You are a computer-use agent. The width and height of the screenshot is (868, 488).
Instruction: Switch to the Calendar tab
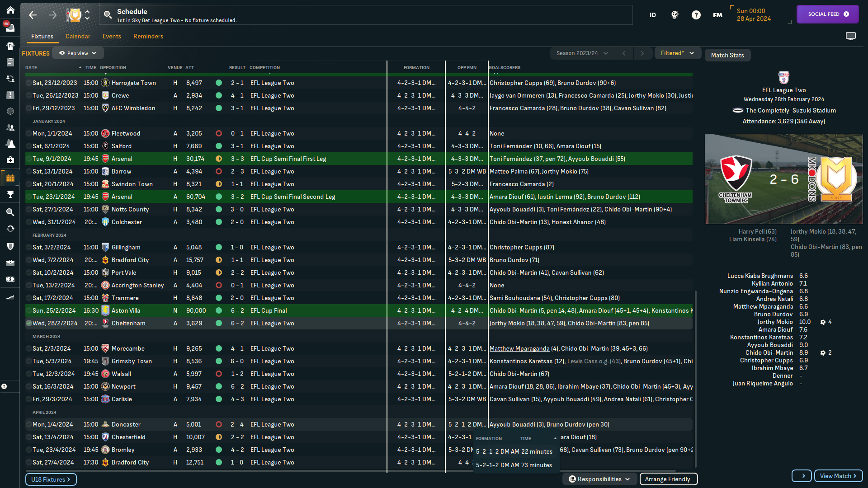(78, 37)
